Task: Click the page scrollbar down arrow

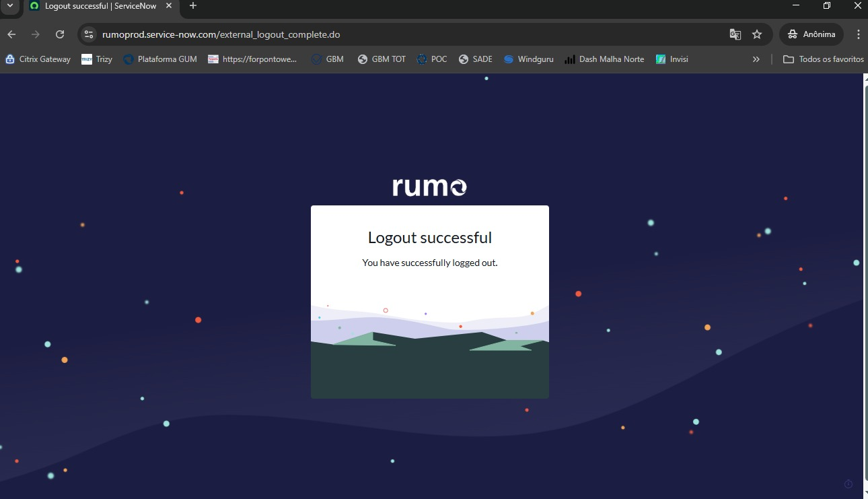Action: [865, 494]
